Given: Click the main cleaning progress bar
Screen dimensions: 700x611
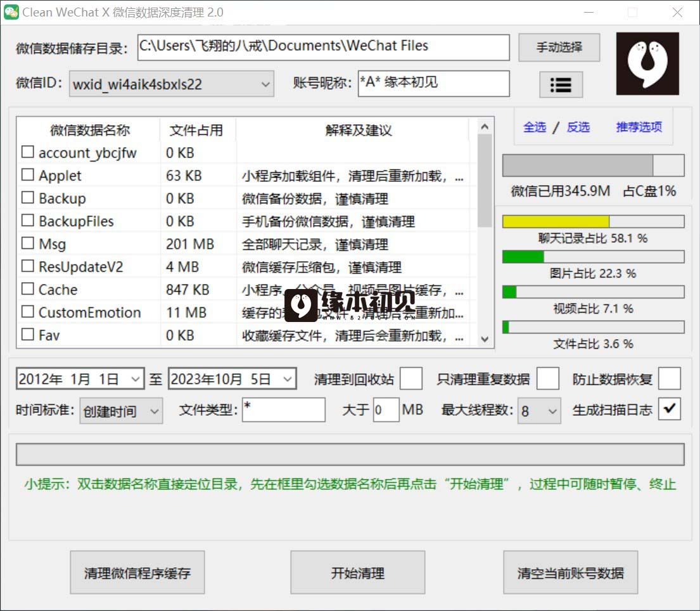Looking at the screenshot, I should tap(350, 454).
